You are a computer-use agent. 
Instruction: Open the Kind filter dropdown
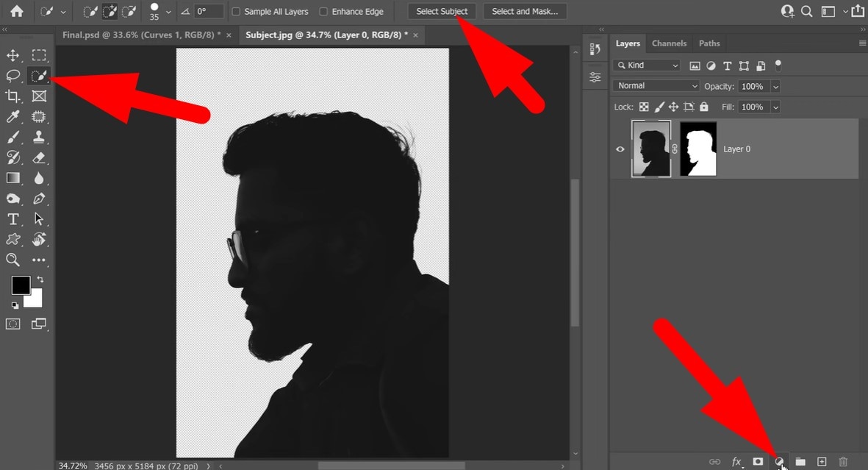pos(647,65)
